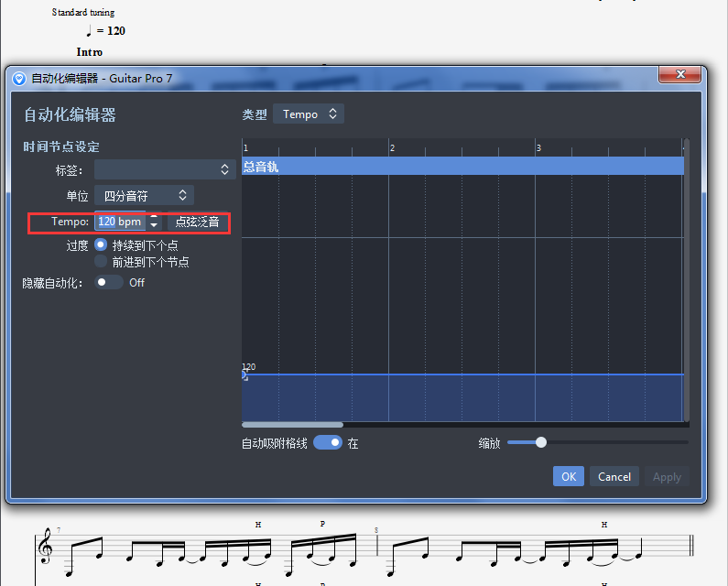Click bar 2 marker in the timeline ruler
The image size is (728, 586).
(392, 148)
